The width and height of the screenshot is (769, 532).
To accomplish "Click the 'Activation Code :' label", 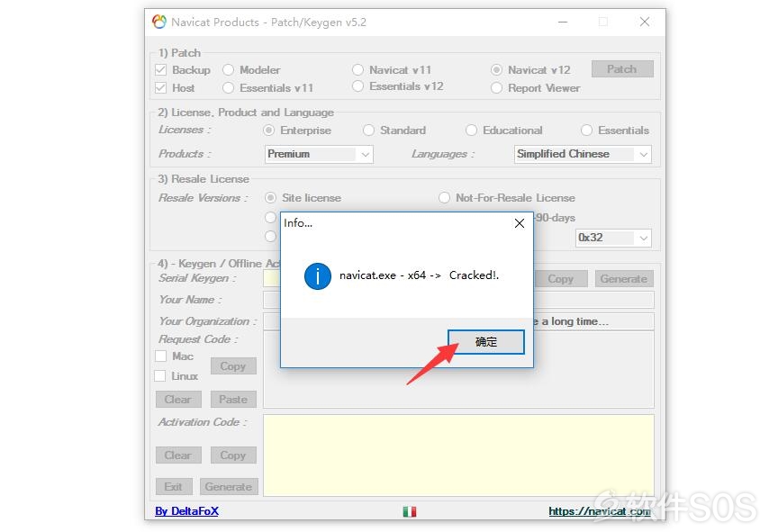I will pos(203,422).
